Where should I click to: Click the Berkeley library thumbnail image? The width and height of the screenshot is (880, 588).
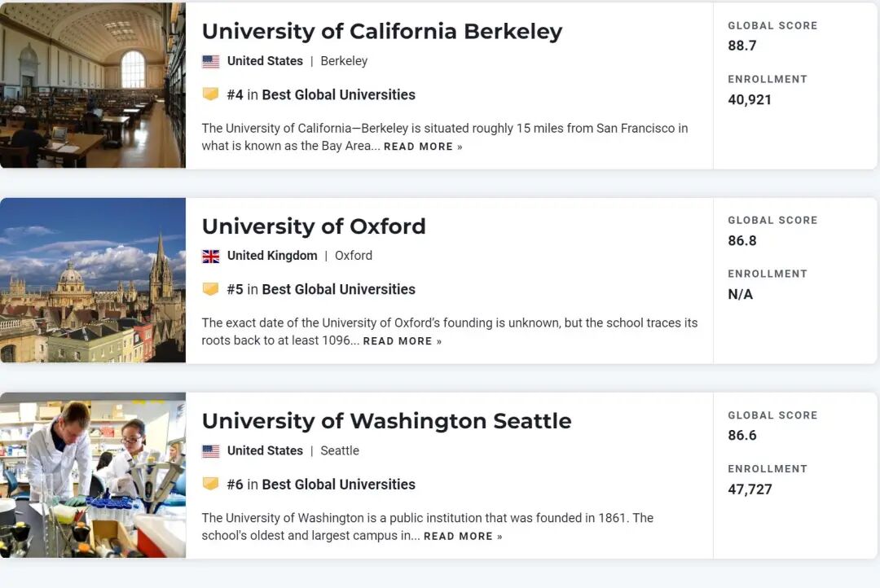pyautogui.click(x=92, y=86)
